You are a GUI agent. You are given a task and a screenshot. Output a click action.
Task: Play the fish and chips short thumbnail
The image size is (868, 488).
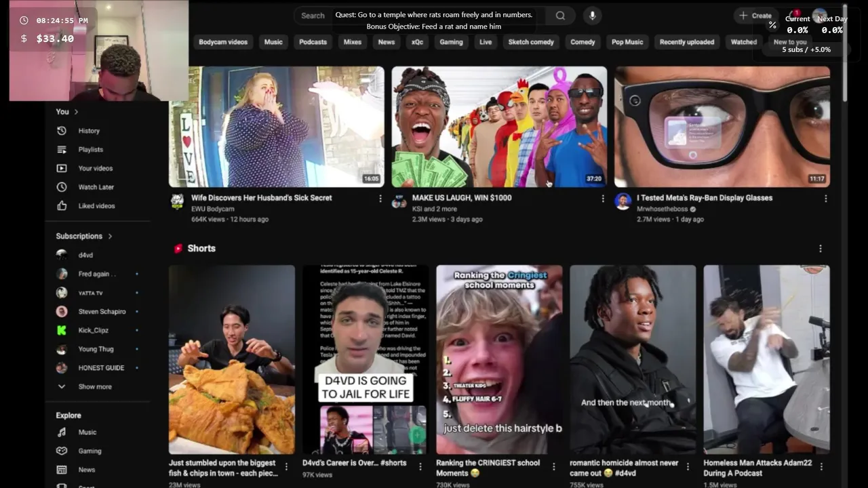pos(232,359)
